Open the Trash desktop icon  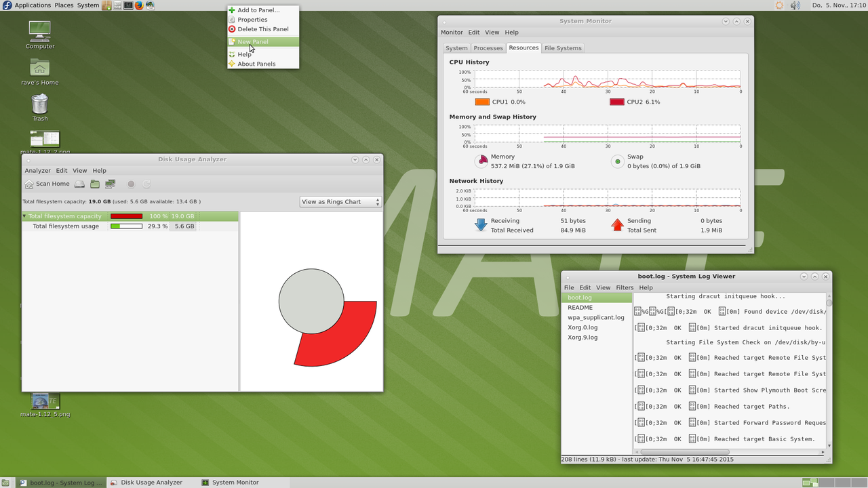click(x=40, y=105)
